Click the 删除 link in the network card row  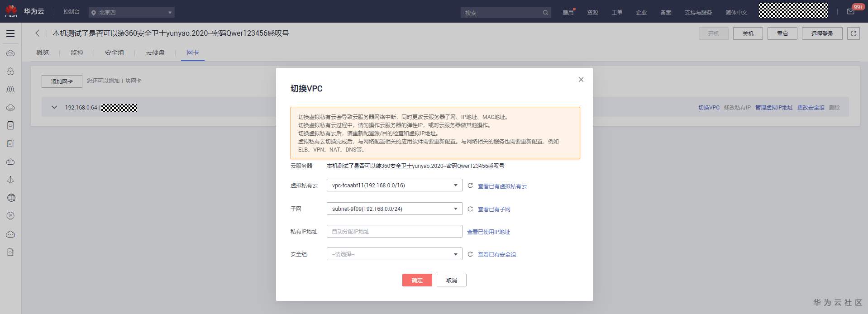click(x=835, y=107)
